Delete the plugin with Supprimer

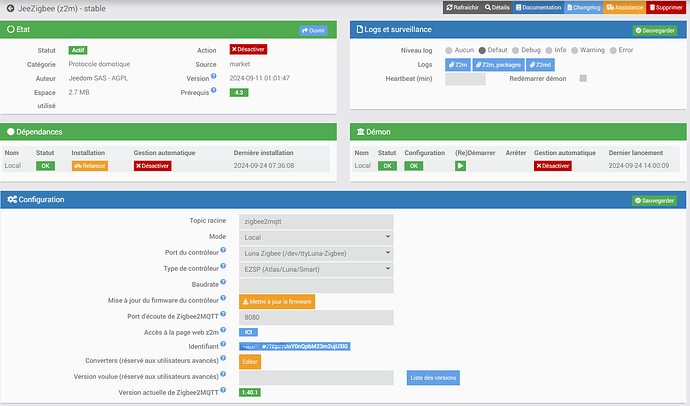click(666, 7)
